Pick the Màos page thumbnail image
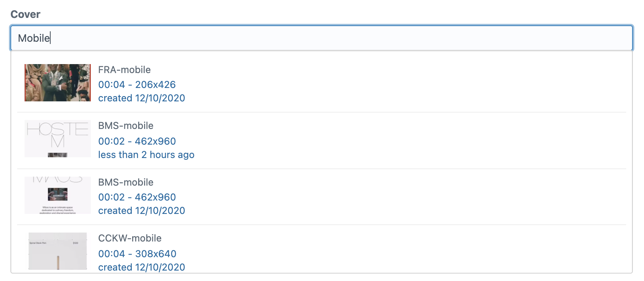 point(58,195)
